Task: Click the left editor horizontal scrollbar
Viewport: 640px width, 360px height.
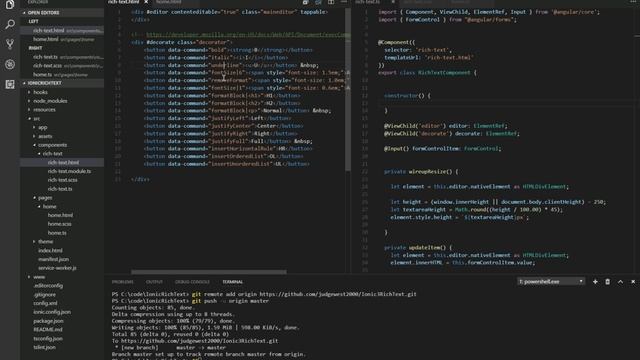Action: coord(209,272)
